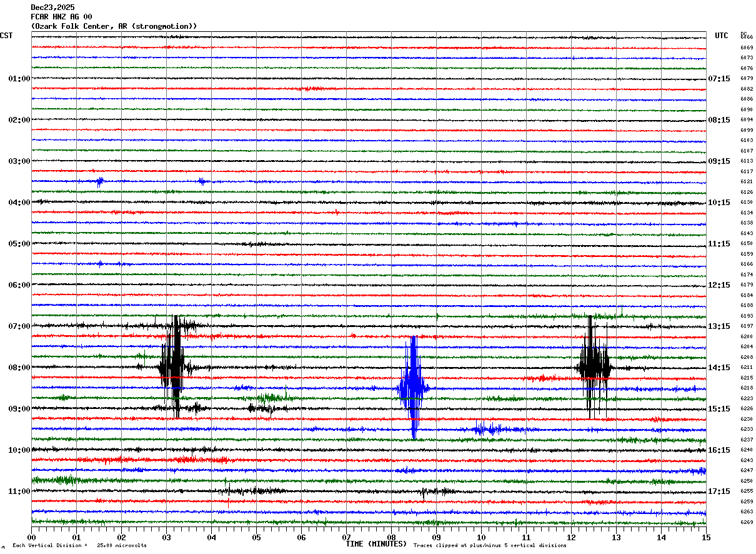Click the 6211 DC offset value
756x554 pixels.
(747, 368)
